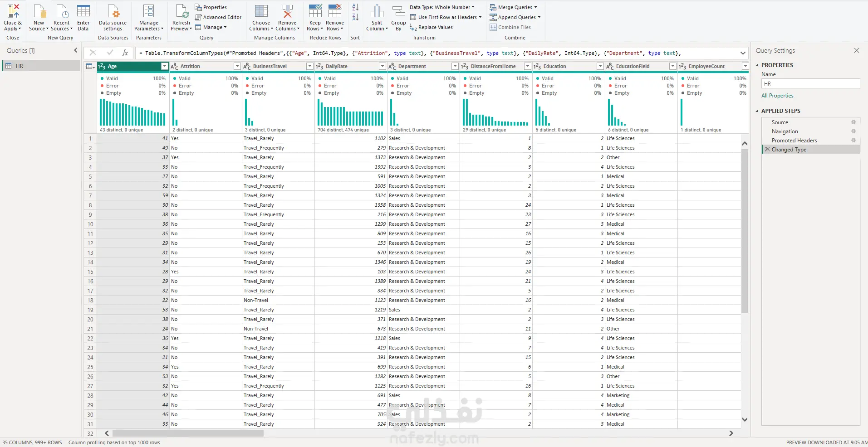
Task: Click the query Name input field
Action: [x=811, y=84]
